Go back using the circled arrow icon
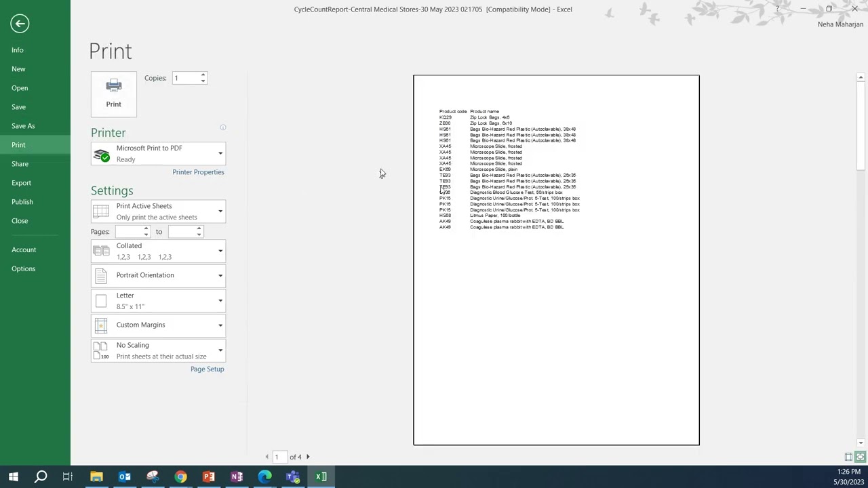 (20, 24)
